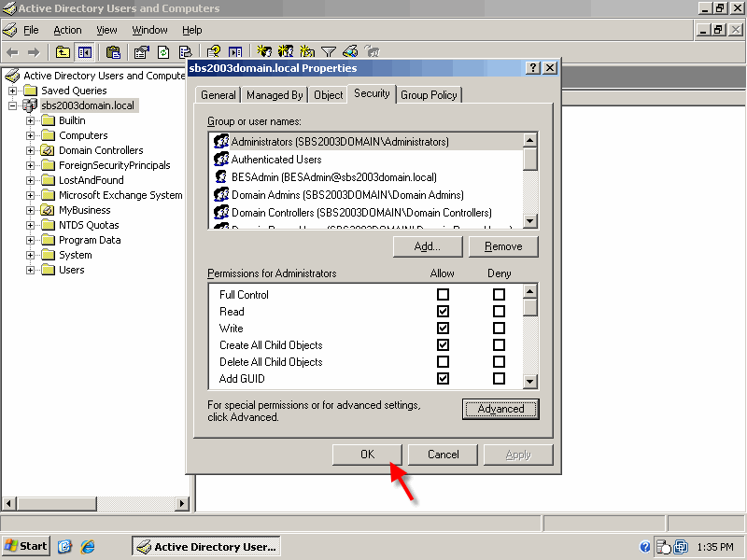Open Advanced security settings

pos(500,409)
